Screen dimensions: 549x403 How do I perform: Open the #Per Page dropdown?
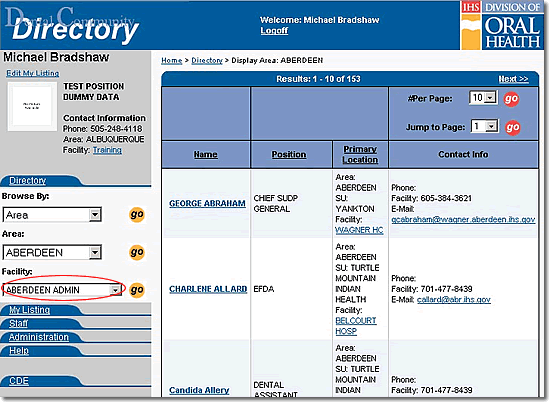pos(483,98)
